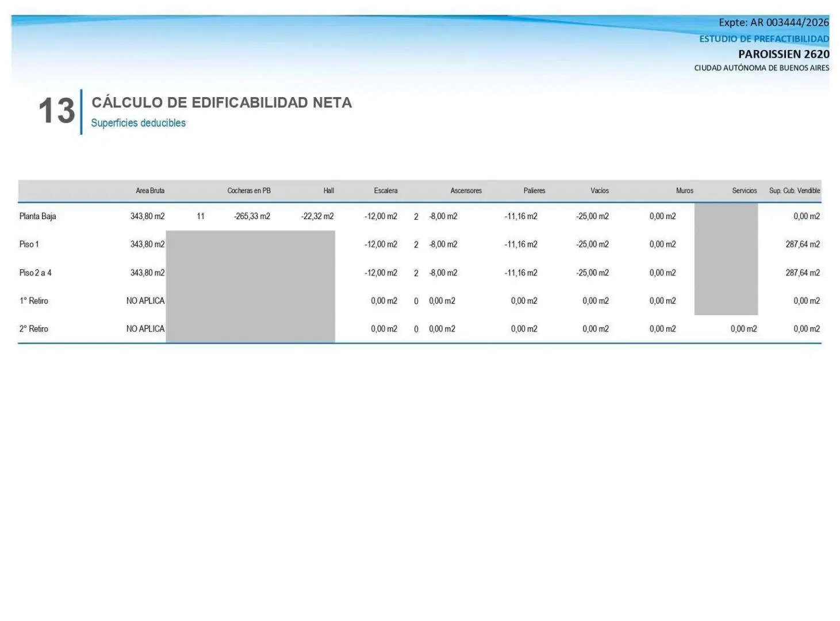The width and height of the screenshot is (840, 621).
Task: Click 'NO APLICA' in the 2° Retiro row
Action: click(x=145, y=329)
